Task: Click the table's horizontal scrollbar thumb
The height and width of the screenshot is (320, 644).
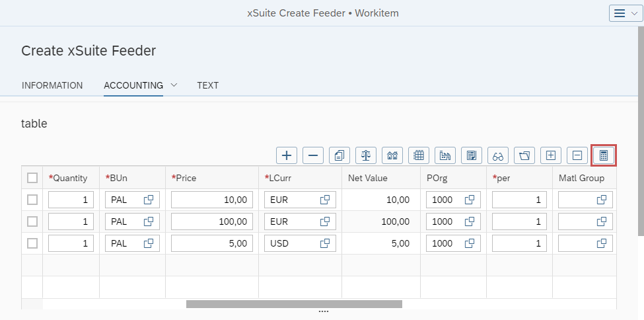Action: tap(294, 304)
